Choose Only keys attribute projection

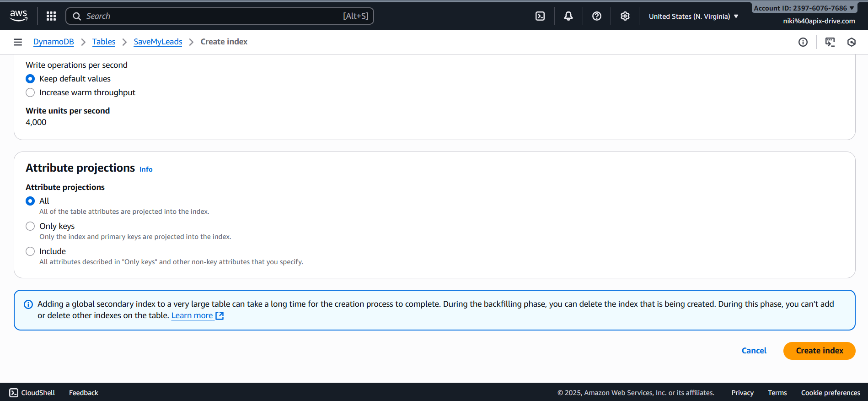point(31,226)
